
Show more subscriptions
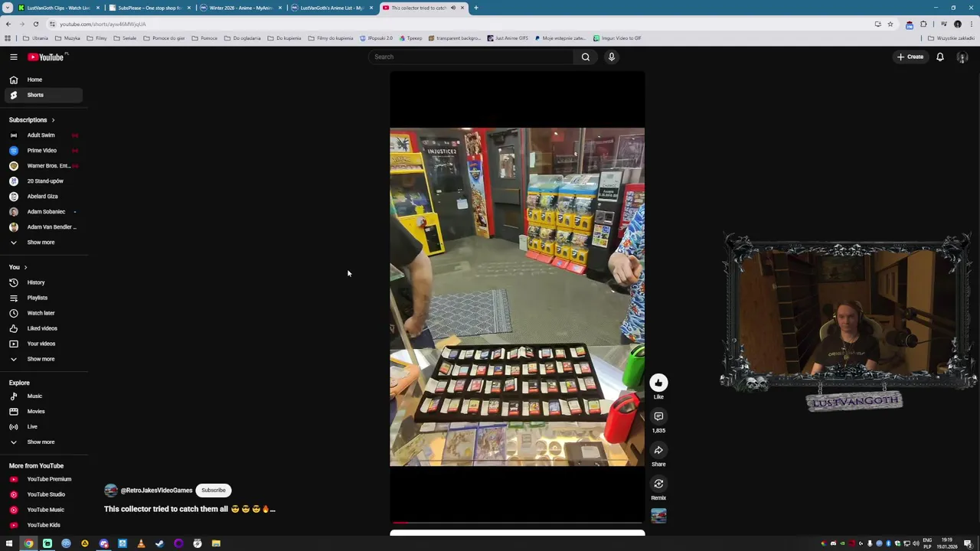pos(44,242)
